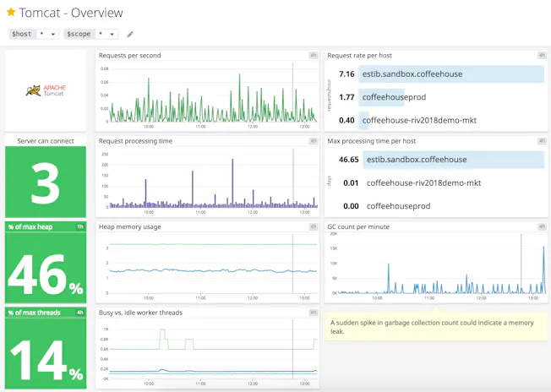Click the Request processing time graph
Viewport: 551px width, 392px height.
pos(208,182)
